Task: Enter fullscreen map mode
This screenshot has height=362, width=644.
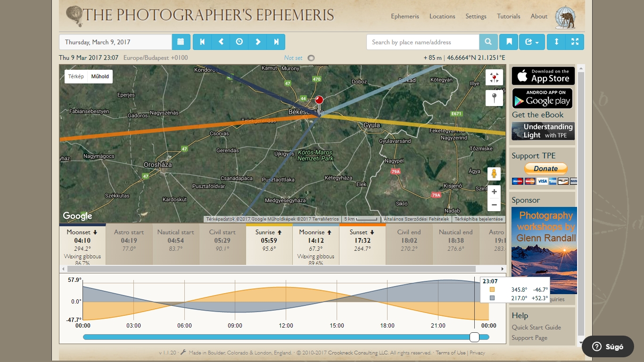Action: point(575,42)
